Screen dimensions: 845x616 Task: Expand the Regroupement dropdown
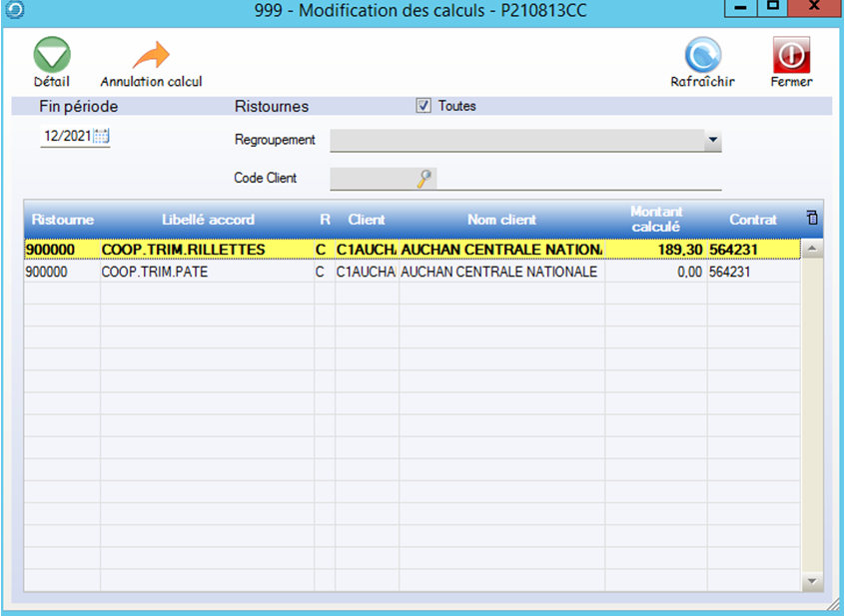[711, 141]
